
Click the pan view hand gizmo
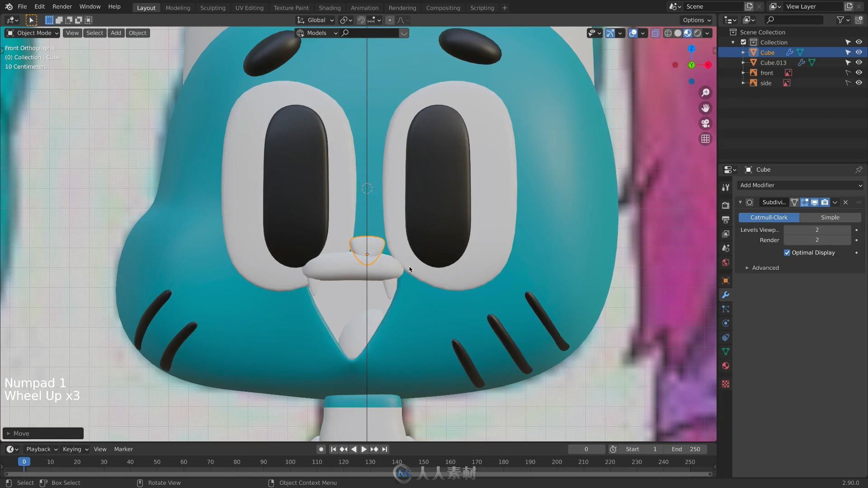pyautogui.click(x=705, y=108)
